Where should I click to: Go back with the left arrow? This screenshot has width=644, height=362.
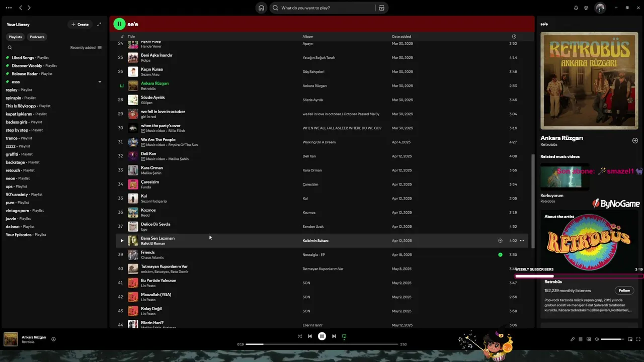(21, 8)
